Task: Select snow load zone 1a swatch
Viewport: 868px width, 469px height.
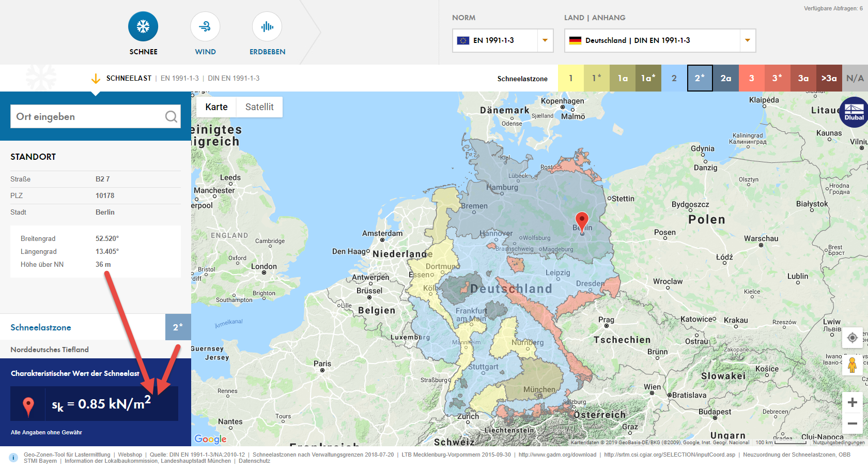Action: pyautogui.click(x=623, y=78)
